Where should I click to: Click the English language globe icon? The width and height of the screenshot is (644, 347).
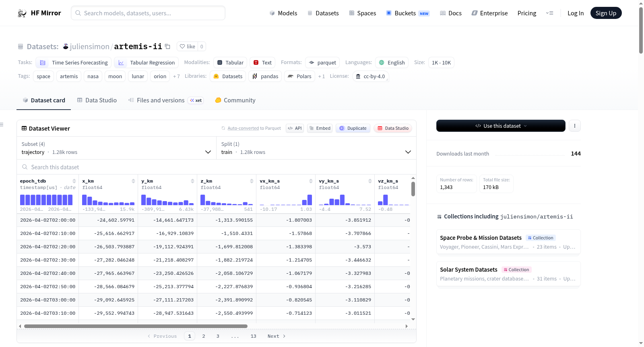[382, 62]
